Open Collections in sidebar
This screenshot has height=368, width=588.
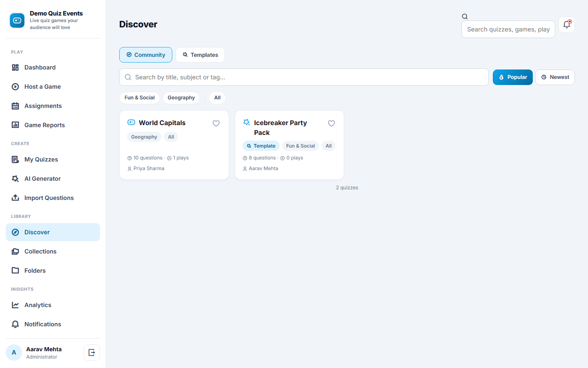(53, 251)
